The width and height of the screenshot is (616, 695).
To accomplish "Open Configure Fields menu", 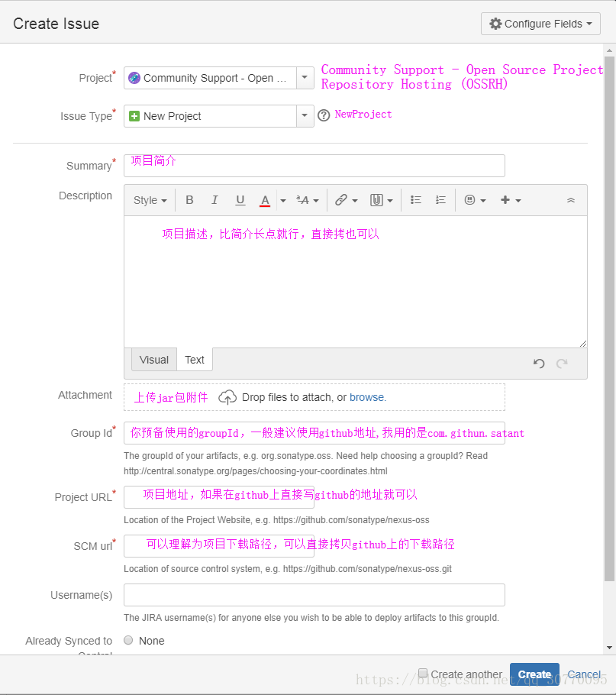I will (540, 24).
